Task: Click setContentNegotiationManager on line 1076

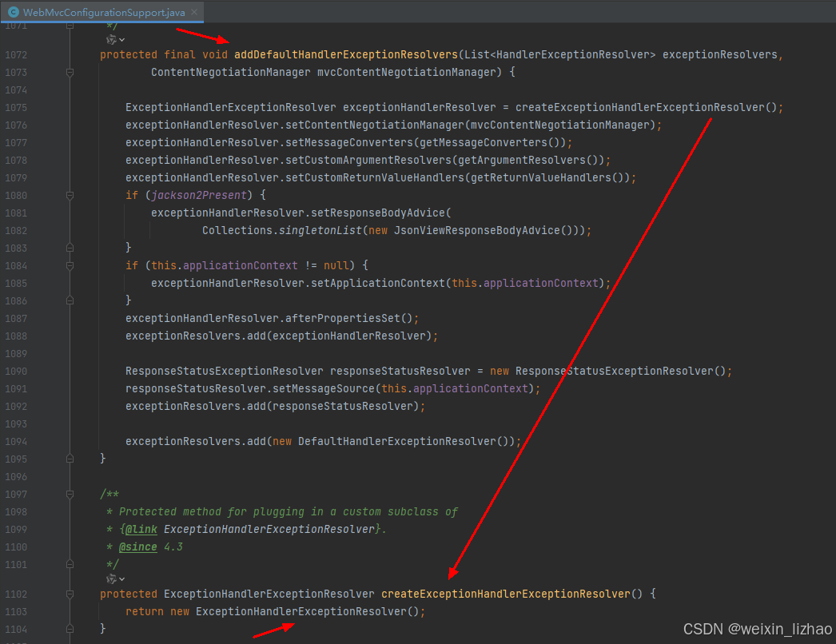Action: point(375,125)
